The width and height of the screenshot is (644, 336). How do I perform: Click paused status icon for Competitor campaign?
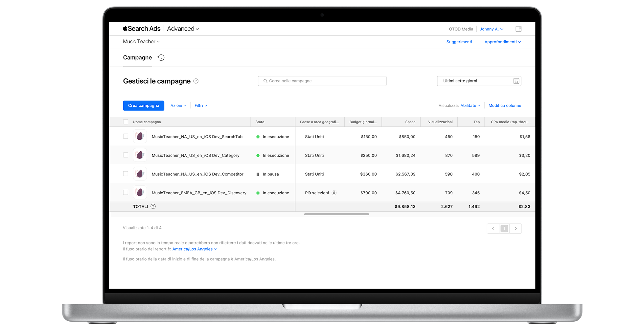tap(258, 174)
